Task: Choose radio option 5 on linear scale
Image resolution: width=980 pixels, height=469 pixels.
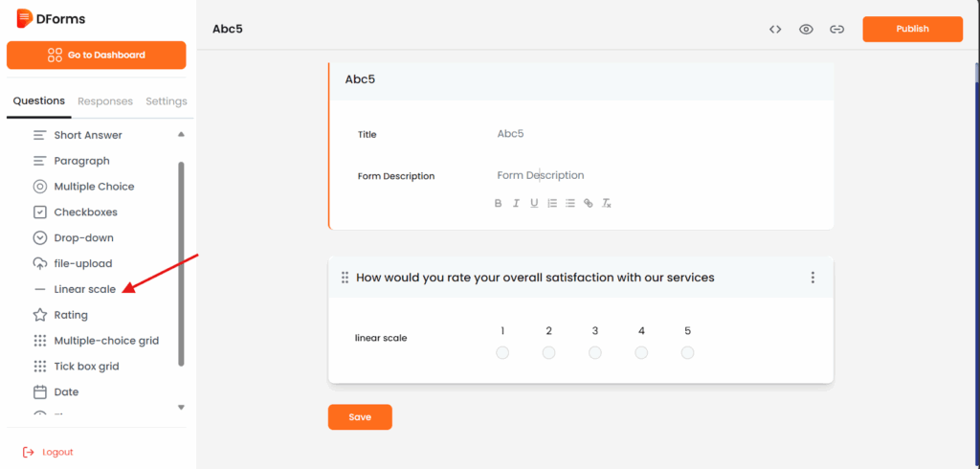Action: click(687, 353)
